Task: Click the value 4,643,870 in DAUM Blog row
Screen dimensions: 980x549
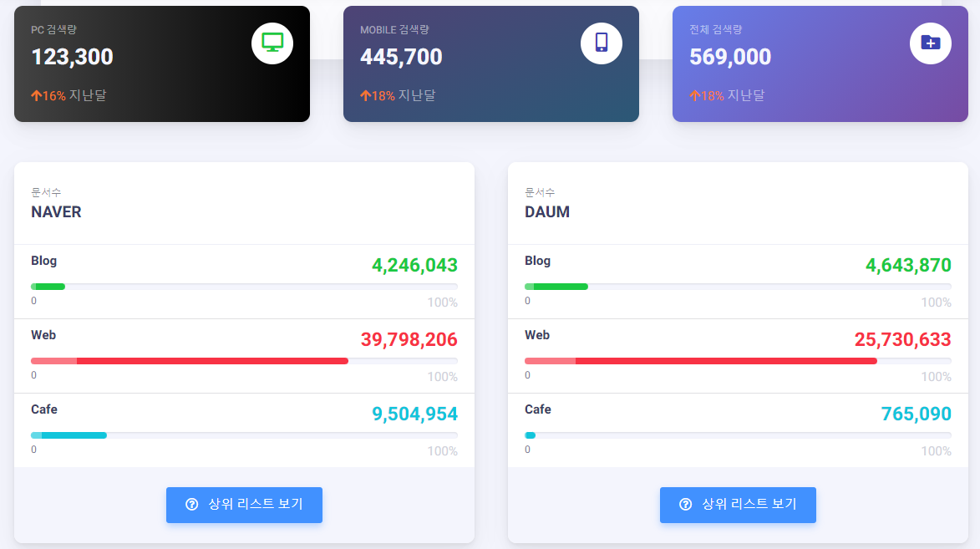Action: (906, 265)
